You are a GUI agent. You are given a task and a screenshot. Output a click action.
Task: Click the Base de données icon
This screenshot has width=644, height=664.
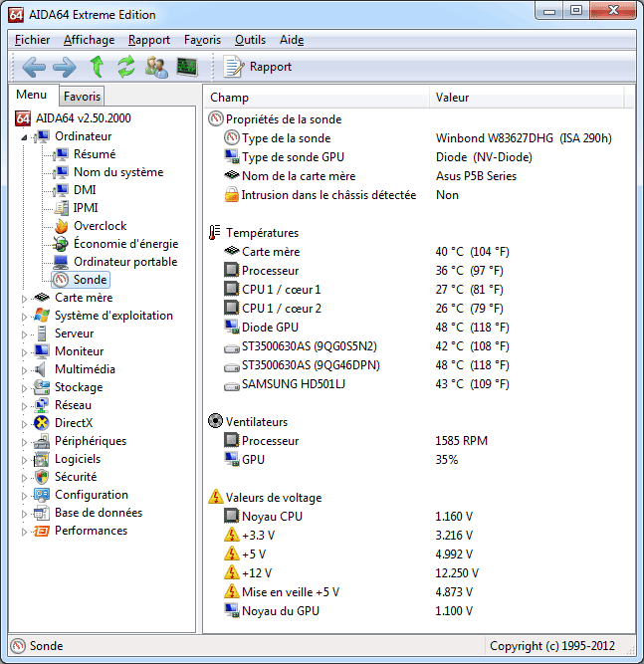point(42,513)
